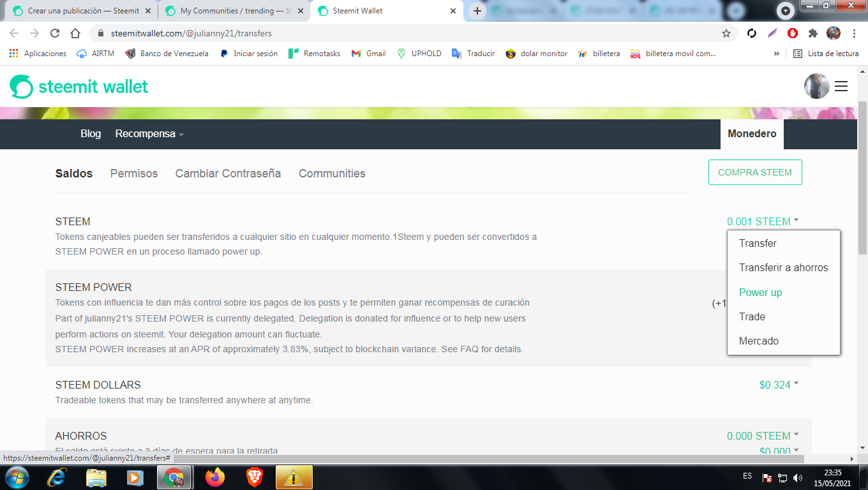Launch Firefox from the taskbar
Viewport: 868px width, 490px height.
coord(215,477)
